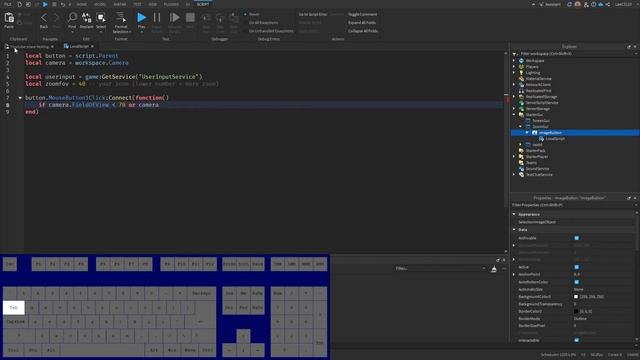Select On All Exceptions option
This screenshot has height=360, width=640.
(261, 22)
